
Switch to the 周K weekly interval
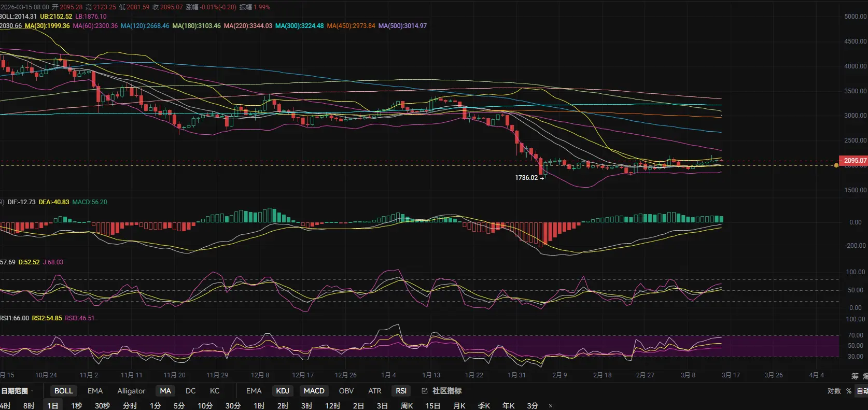[x=407, y=406]
